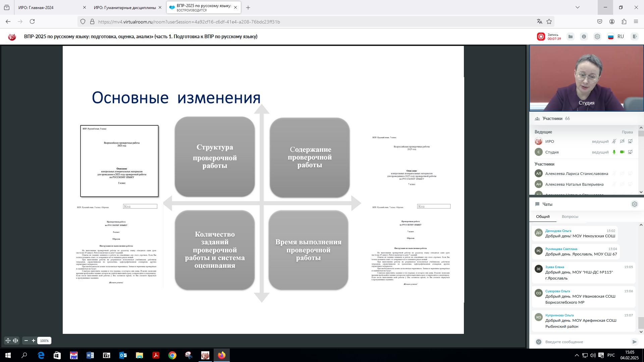Open the room info icon
Viewport: 644px width, 362px height.
584,37
